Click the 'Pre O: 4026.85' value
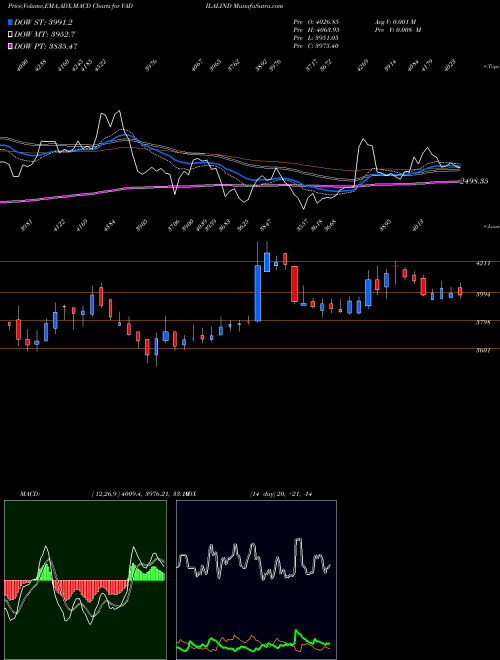This screenshot has height=660, width=500. click(x=316, y=21)
